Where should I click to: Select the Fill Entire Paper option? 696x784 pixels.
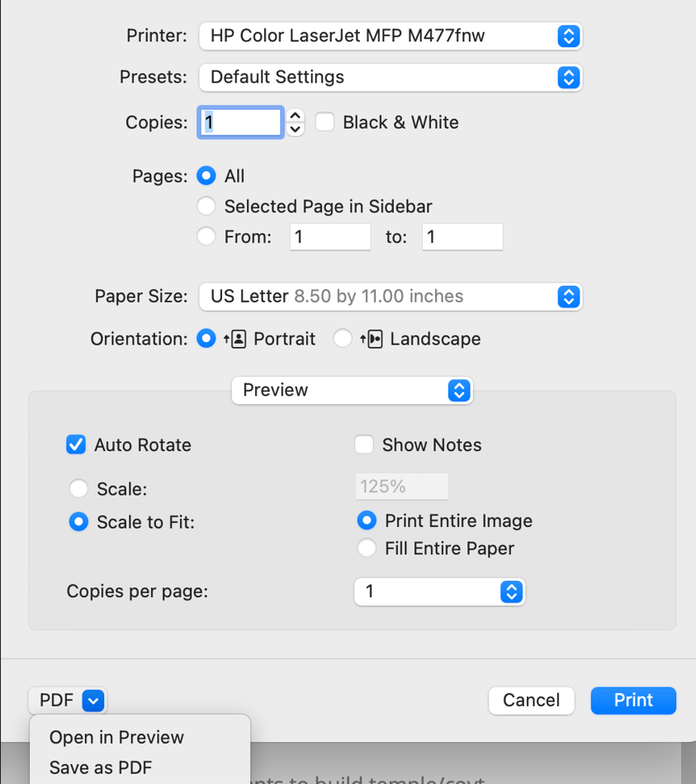coord(367,549)
